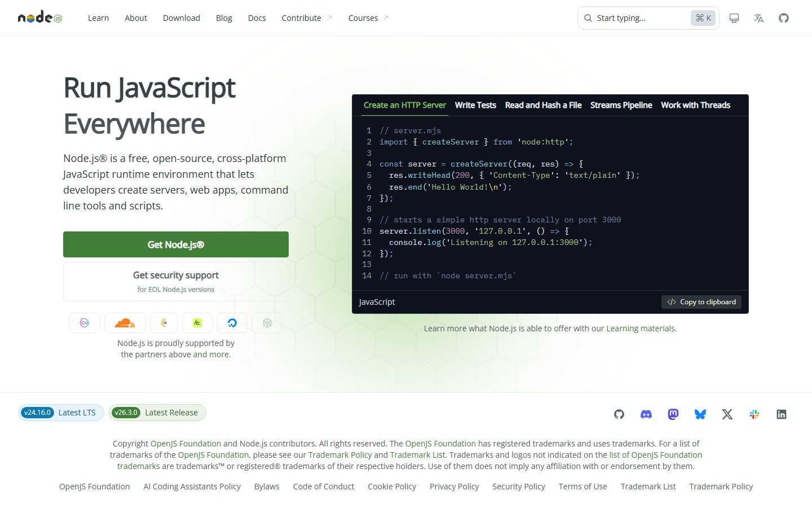Image resolution: width=812 pixels, height=508 pixels.
Task: Click the v26.3.0 Latest Release badge
Action: tap(157, 413)
